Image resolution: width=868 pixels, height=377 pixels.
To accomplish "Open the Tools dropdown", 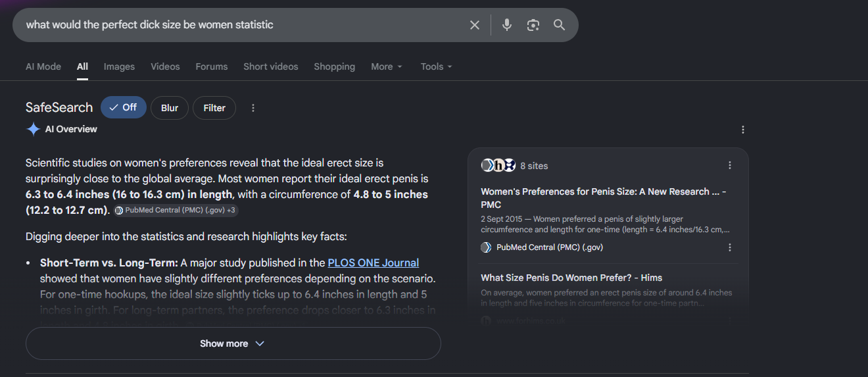I will click(437, 66).
